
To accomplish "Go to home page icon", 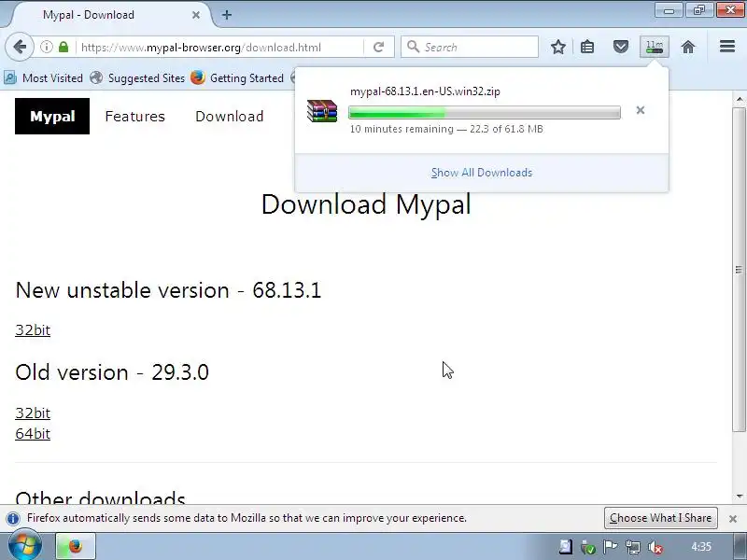I will pyautogui.click(x=688, y=48).
